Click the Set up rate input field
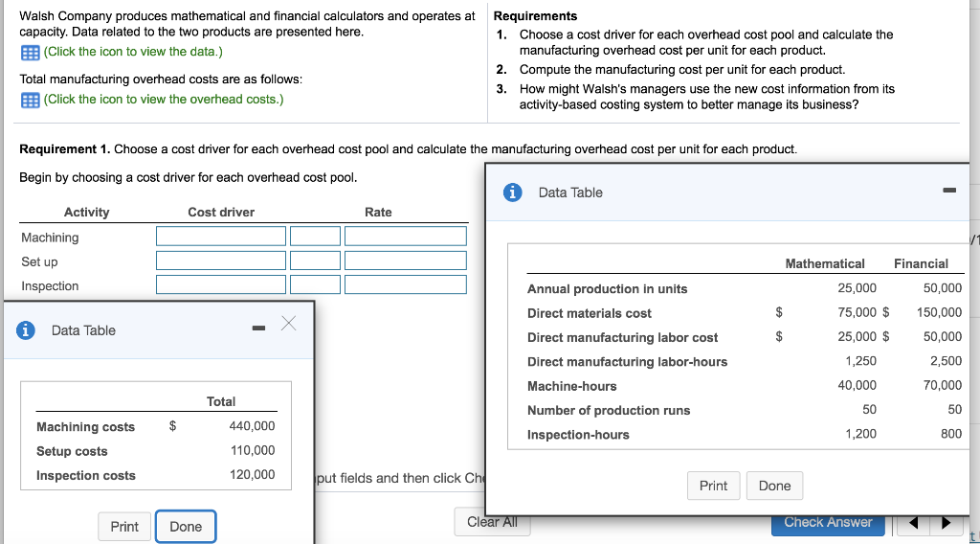 [406, 261]
